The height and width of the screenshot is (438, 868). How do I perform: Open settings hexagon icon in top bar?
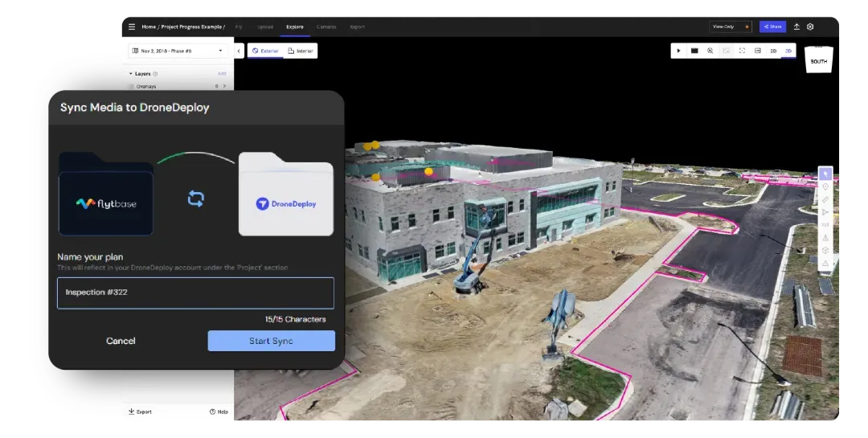pyautogui.click(x=810, y=27)
